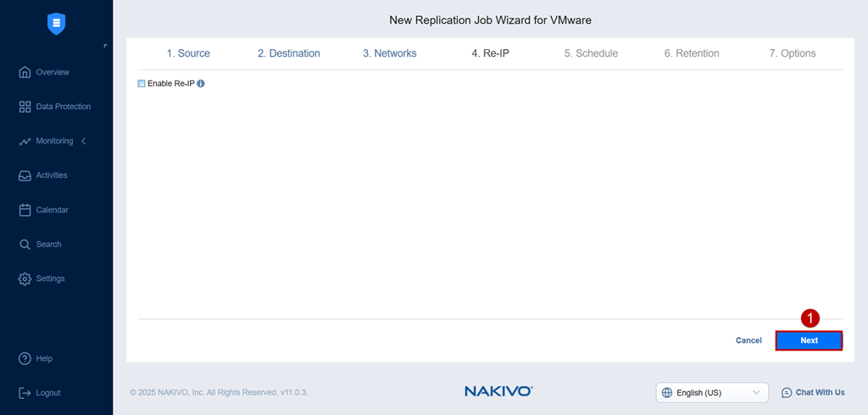This screenshot has width=868, height=415.
Task: Click the Calendar icon in sidebar
Action: [x=25, y=210]
